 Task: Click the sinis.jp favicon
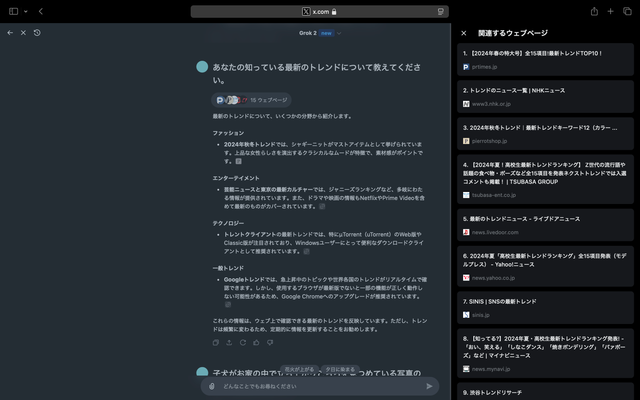(466, 315)
